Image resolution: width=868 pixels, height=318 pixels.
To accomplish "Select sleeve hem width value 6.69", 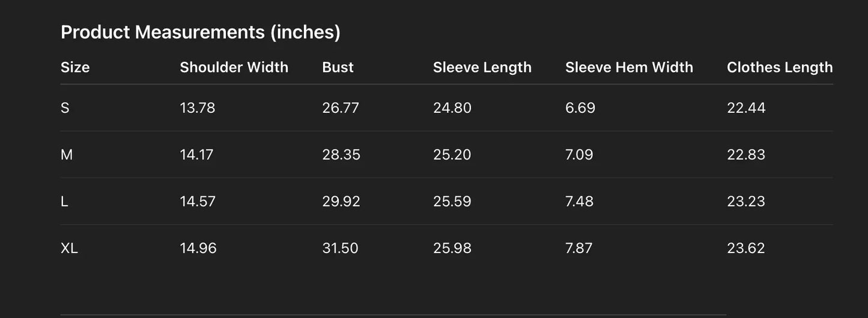I will (580, 108).
